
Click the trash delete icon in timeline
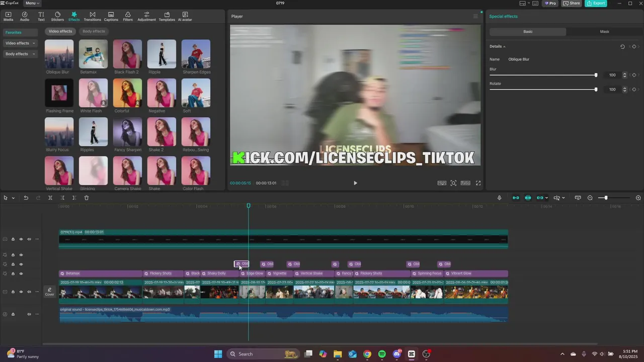(87, 198)
